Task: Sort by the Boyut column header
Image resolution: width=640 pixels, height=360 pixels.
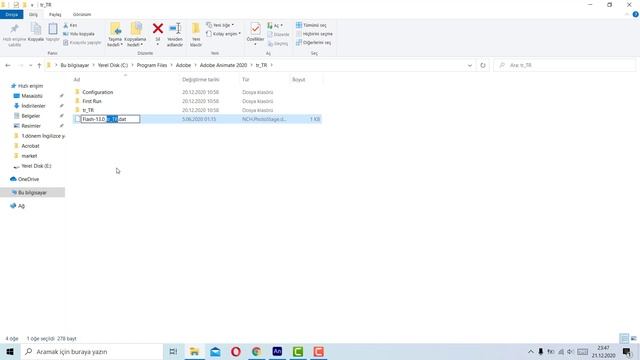Action: 299,80
